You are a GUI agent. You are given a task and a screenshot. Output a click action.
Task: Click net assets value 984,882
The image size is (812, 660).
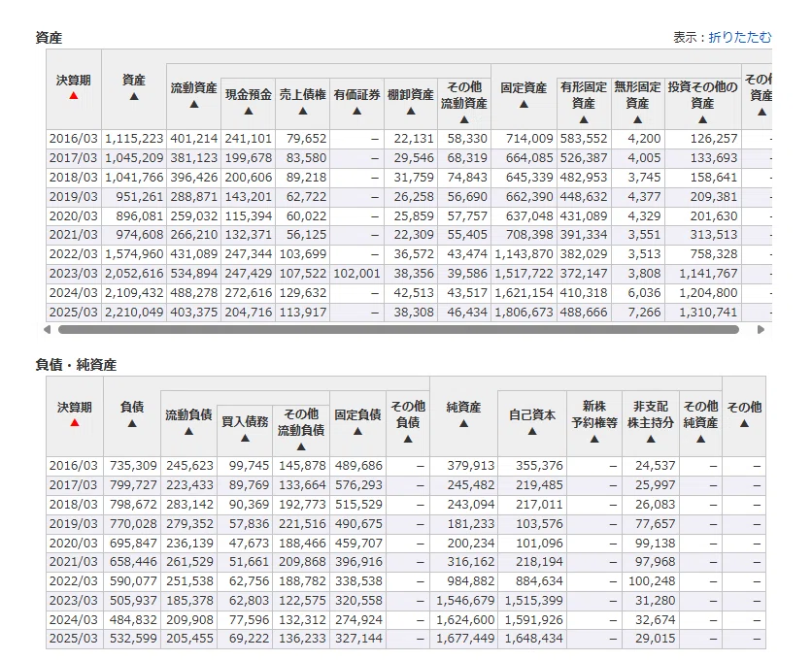[x=471, y=581]
